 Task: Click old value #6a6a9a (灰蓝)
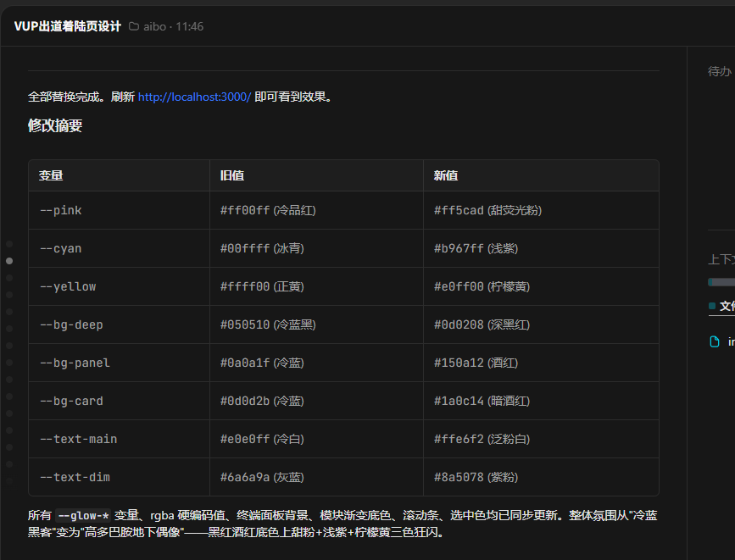point(263,477)
